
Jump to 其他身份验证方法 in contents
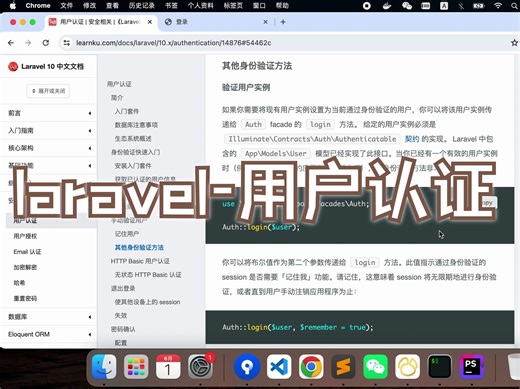tap(139, 247)
